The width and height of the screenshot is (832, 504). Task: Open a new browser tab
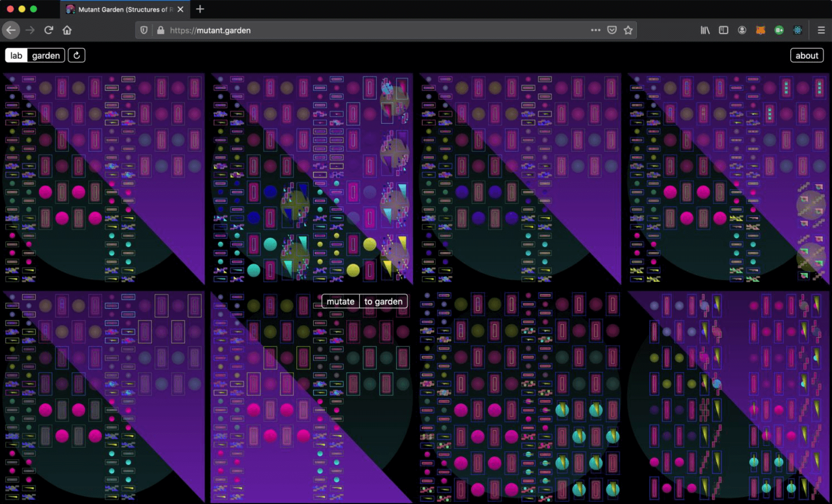tap(200, 9)
